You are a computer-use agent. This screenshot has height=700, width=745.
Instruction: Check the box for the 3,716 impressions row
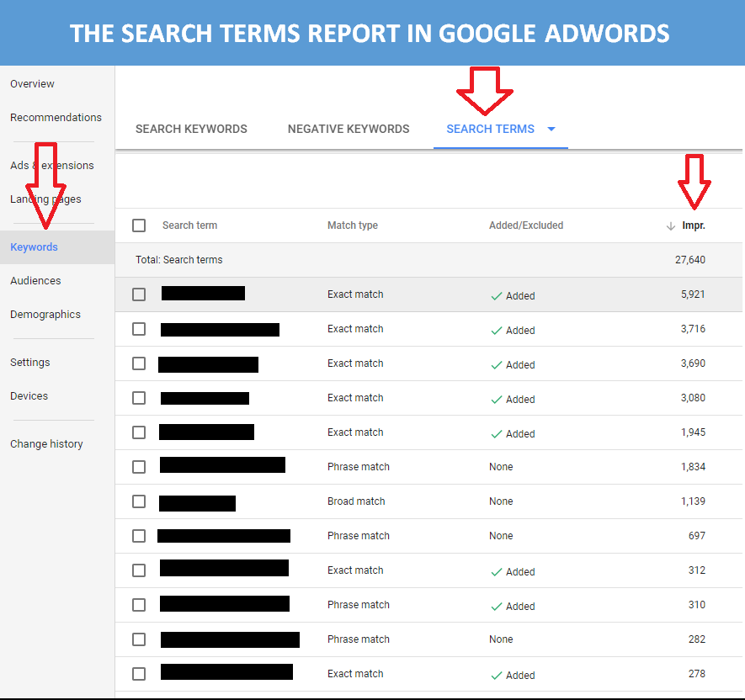(139, 329)
